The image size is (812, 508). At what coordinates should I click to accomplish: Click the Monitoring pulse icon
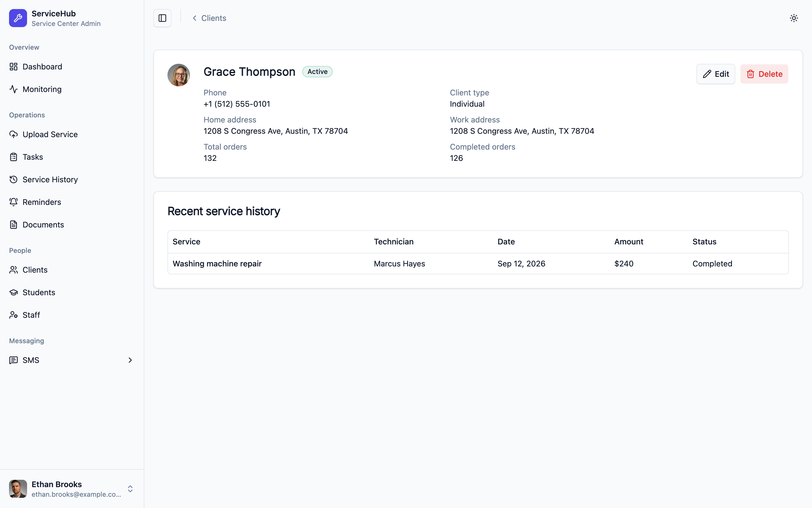pos(14,89)
